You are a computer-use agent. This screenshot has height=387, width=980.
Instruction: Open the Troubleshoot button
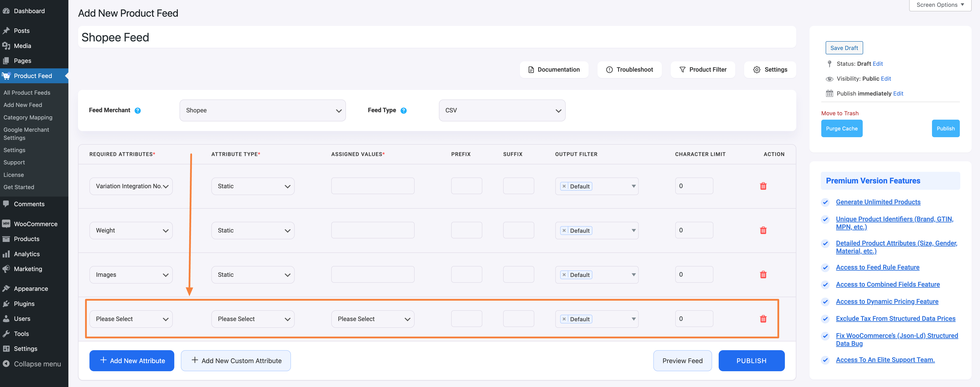(x=629, y=69)
